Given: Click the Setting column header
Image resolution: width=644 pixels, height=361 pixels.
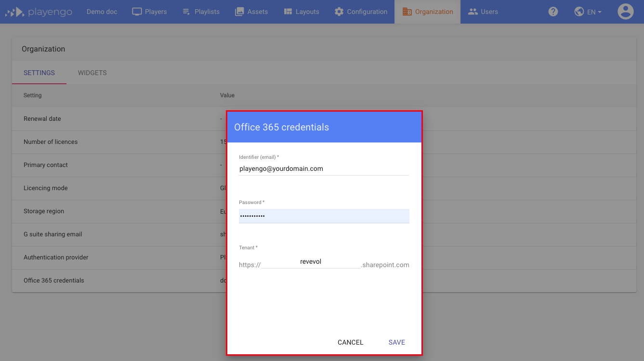Looking at the screenshot, I should point(33,95).
